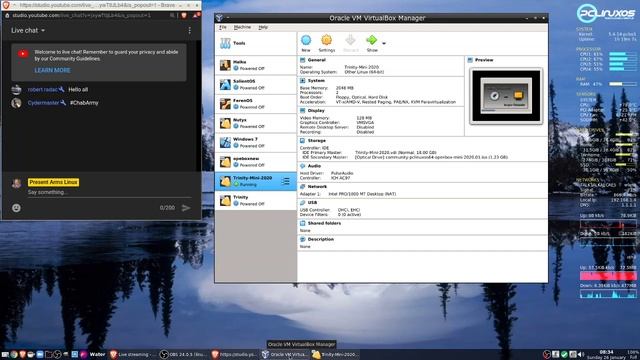Switch to Oracle VM VirtualBox taskbar button
Viewport: 640px width, 360px height.
pyautogui.click(x=285, y=354)
